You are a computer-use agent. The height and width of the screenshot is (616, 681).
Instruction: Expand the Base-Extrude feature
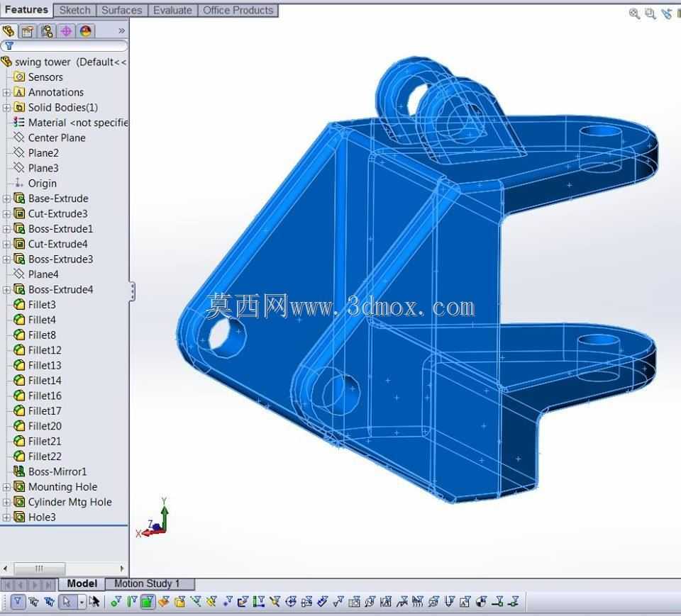(6, 198)
